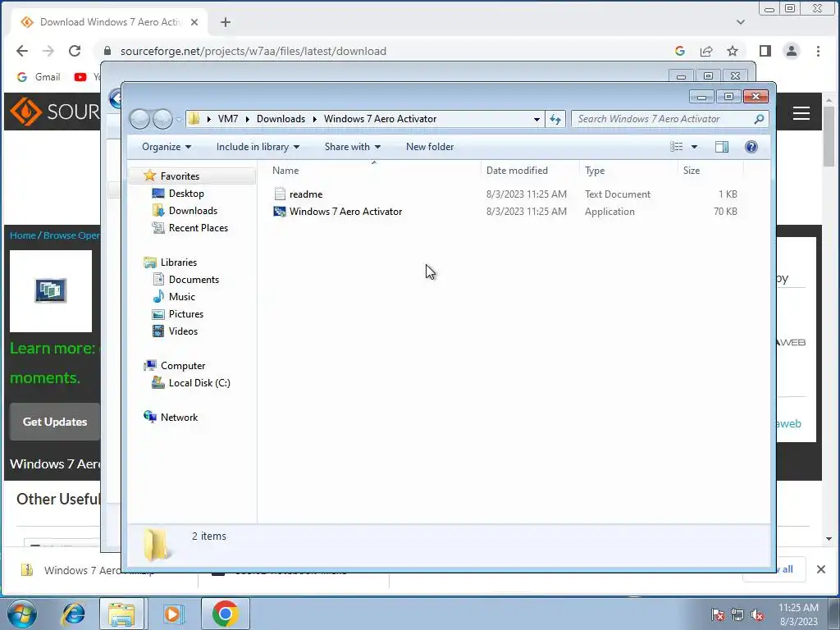Viewport: 840px width, 630px height.
Task: Open Chrome profile avatar
Action: point(792,51)
